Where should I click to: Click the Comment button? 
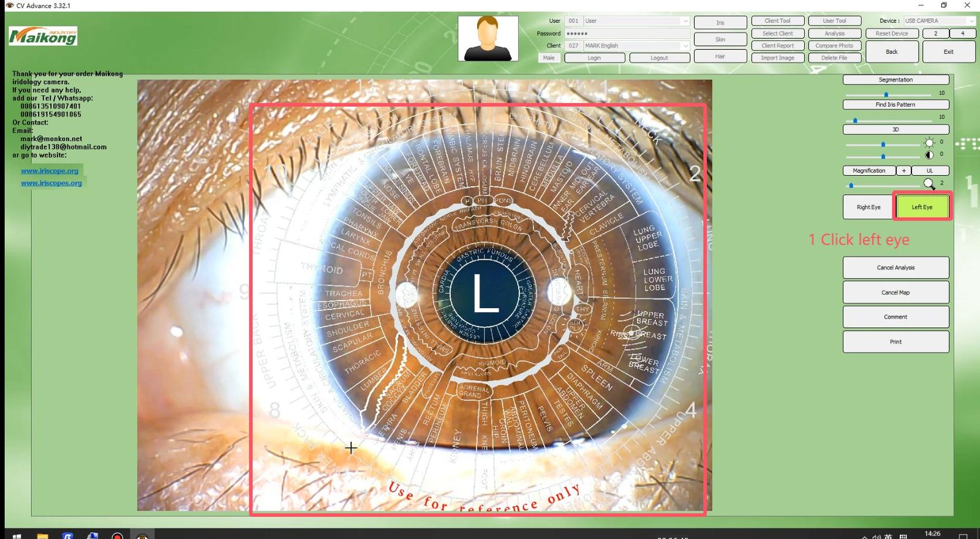[x=895, y=317]
